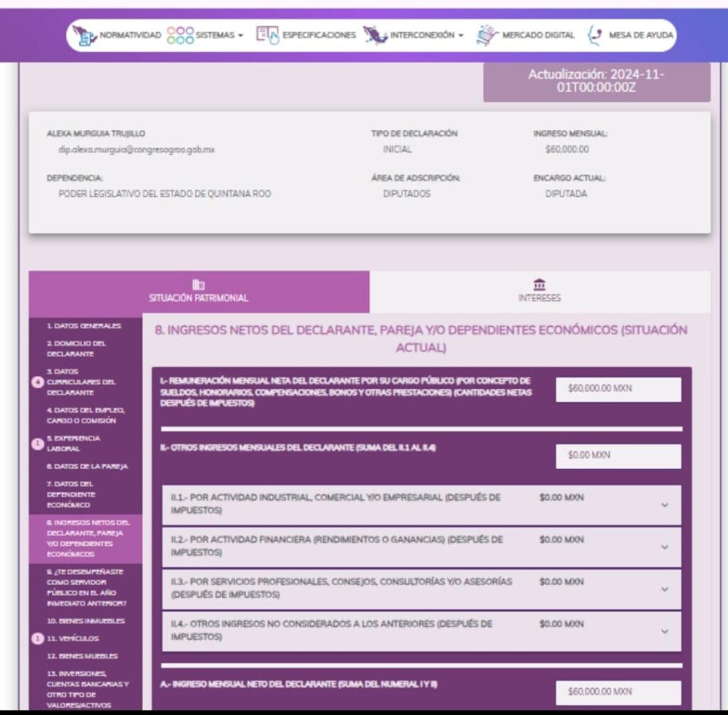The image size is (728, 715).
Task: Click the Especificaciones icon
Action: point(267,35)
